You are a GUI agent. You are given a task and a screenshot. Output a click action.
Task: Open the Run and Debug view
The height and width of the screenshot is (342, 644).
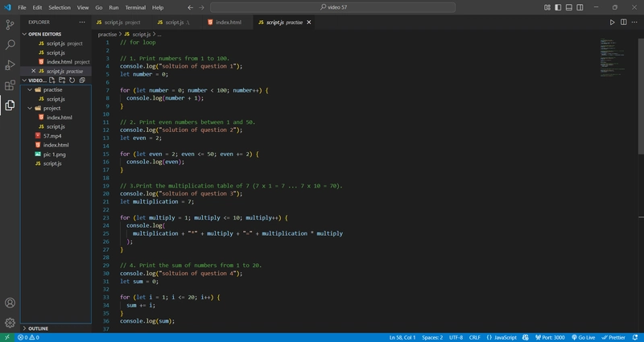tap(10, 65)
